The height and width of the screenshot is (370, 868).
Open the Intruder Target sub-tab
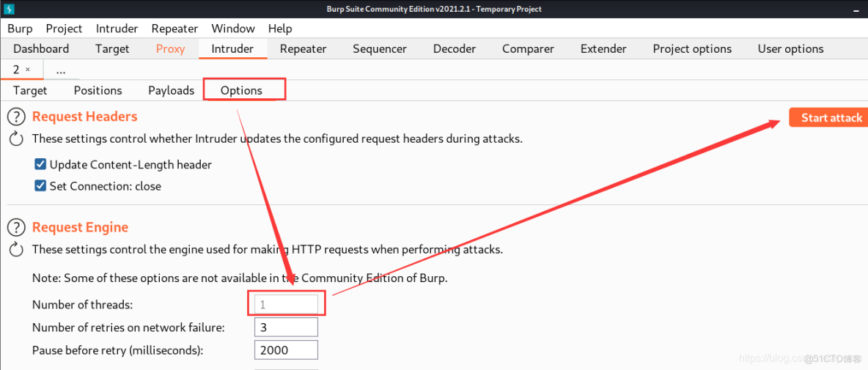tap(30, 90)
